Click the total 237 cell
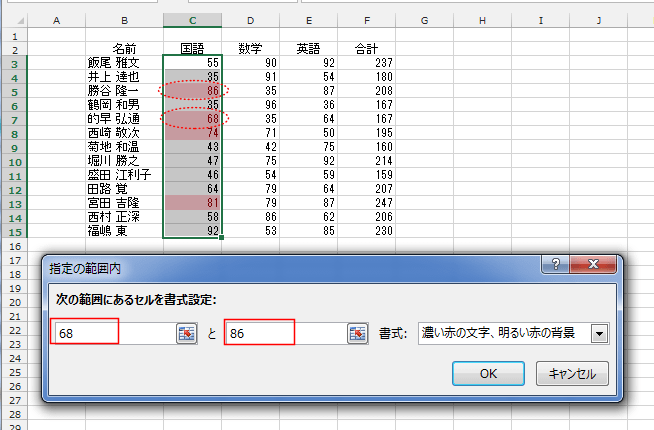Screen dimensions: 654x430 (x=367, y=63)
